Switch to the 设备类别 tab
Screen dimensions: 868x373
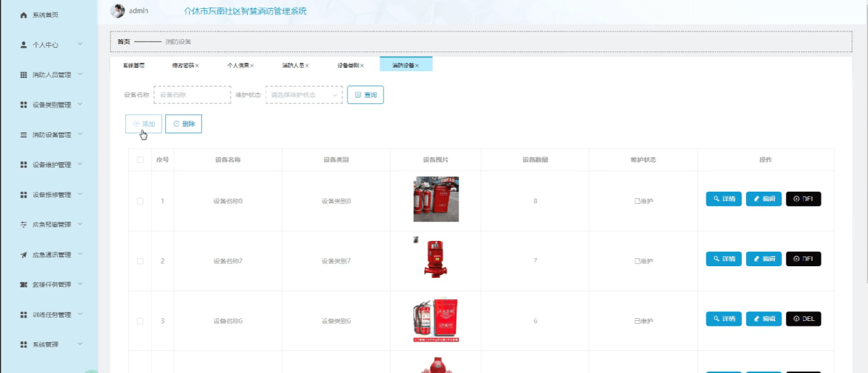(x=350, y=66)
